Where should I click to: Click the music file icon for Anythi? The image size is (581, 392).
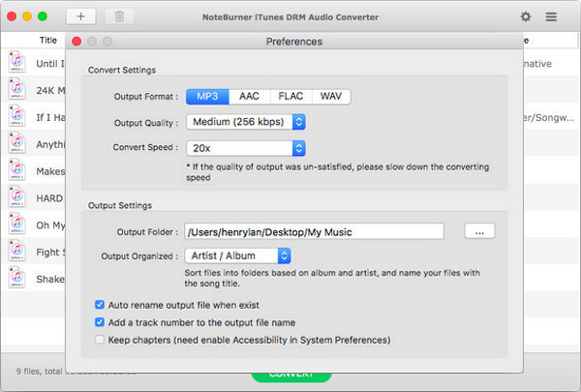(x=17, y=143)
